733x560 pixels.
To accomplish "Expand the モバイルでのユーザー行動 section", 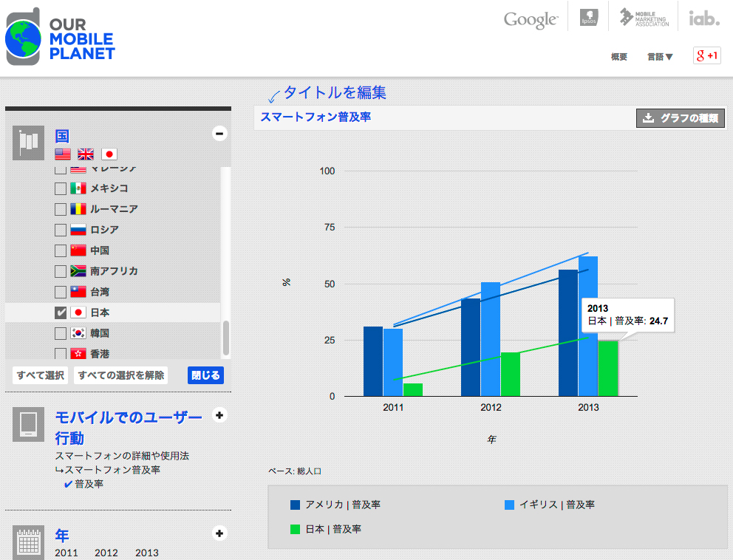I will point(219,415).
